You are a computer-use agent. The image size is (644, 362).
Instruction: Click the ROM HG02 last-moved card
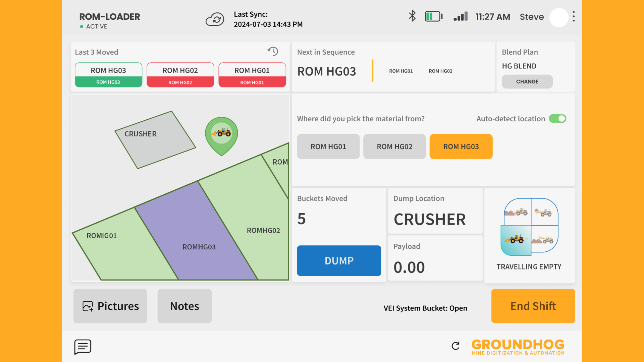180,75
